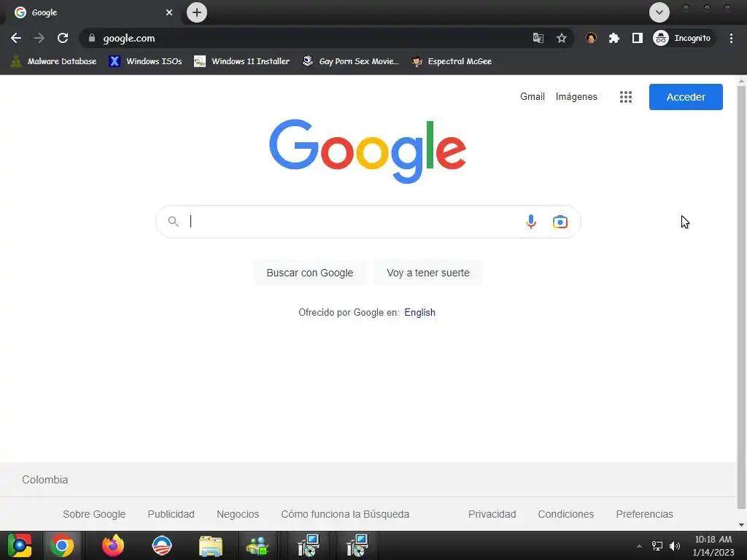Image resolution: width=747 pixels, height=560 pixels.
Task: Show hidden system tray icons
Action: [x=639, y=546]
